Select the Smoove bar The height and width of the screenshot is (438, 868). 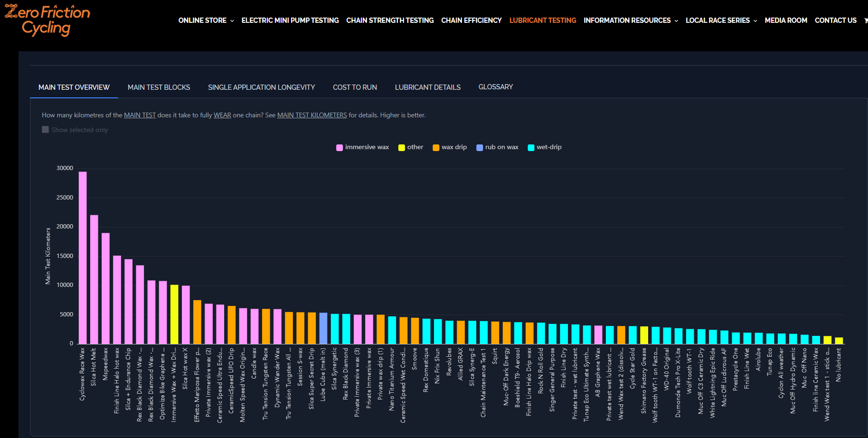tap(415, 331)
